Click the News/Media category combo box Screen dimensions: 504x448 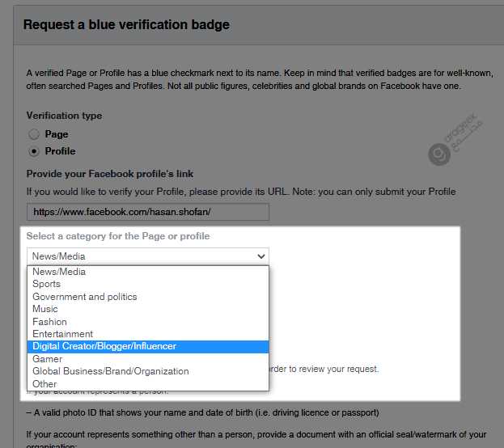coord(148,256)
